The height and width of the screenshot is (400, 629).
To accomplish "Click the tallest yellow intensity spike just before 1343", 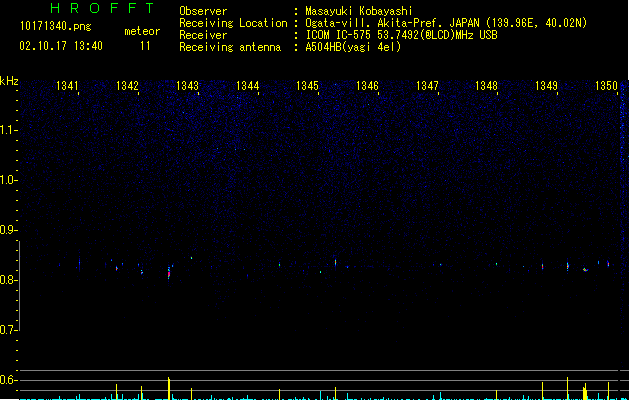I will [x=169, y=388].
